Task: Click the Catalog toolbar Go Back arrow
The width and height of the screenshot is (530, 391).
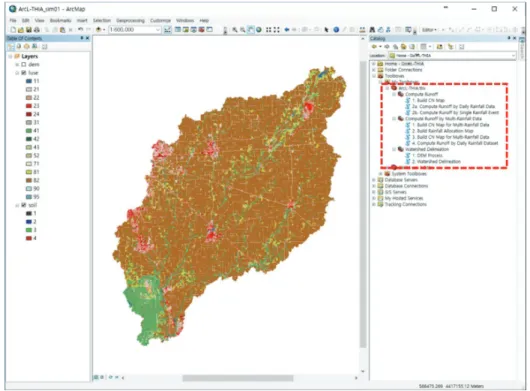Action: tap(374, 47)
